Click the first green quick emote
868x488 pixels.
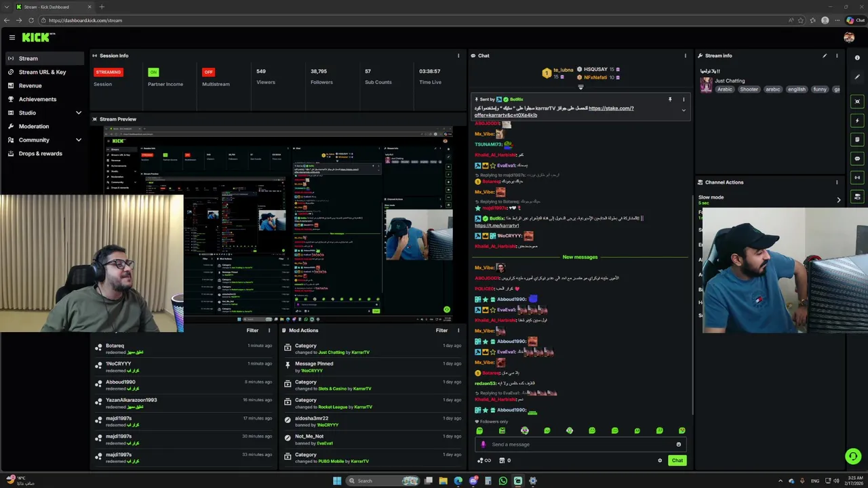tap(479, 430)
